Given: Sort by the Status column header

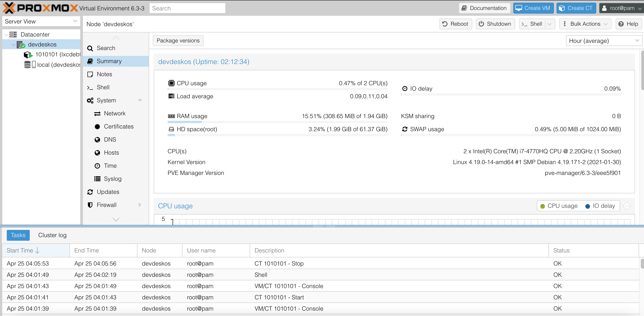Looking at the screenshot, I should coord(594,250).
